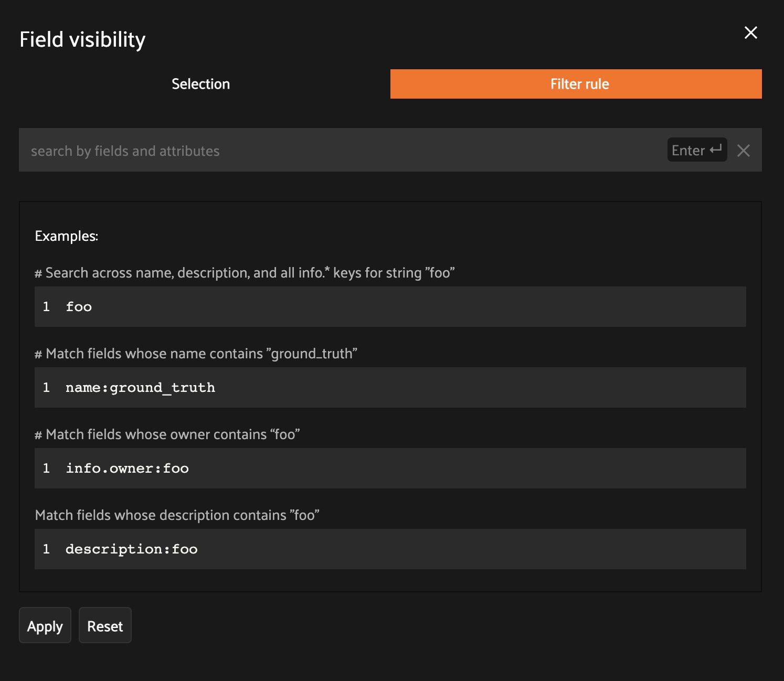Clear the search field with X icon

point(743,151)
